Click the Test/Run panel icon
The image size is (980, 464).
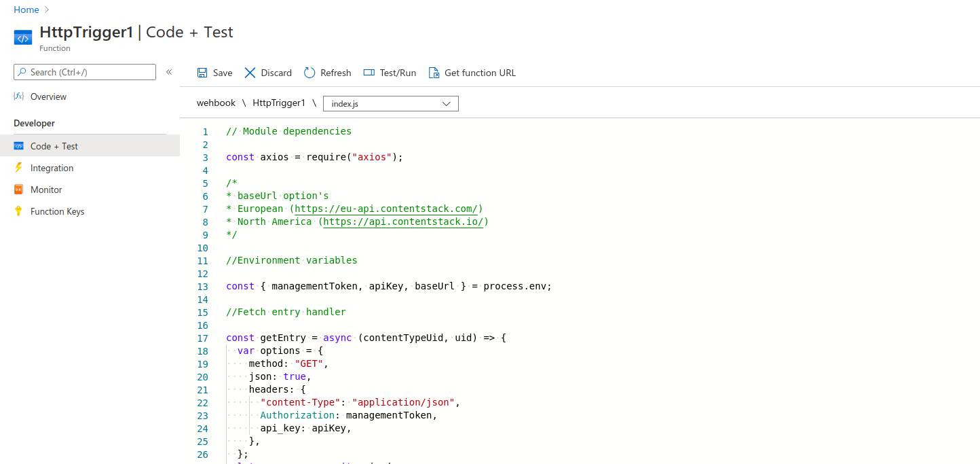pyautogui.click(x=369, y=73)
